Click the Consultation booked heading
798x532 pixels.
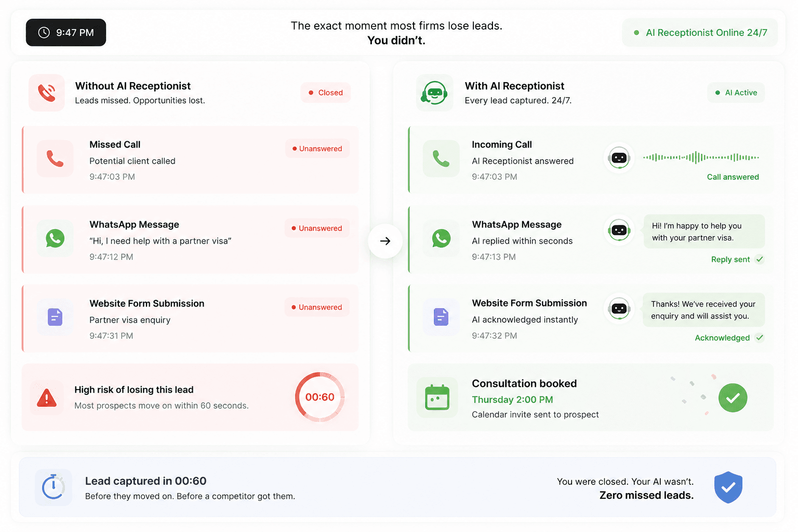click(524, 383)
